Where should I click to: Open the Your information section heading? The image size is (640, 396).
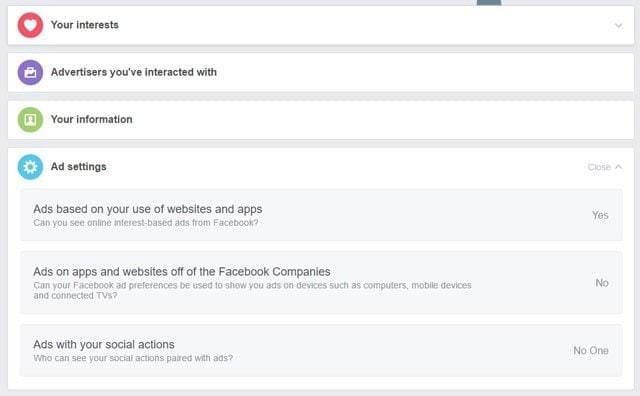pos(91,120)
